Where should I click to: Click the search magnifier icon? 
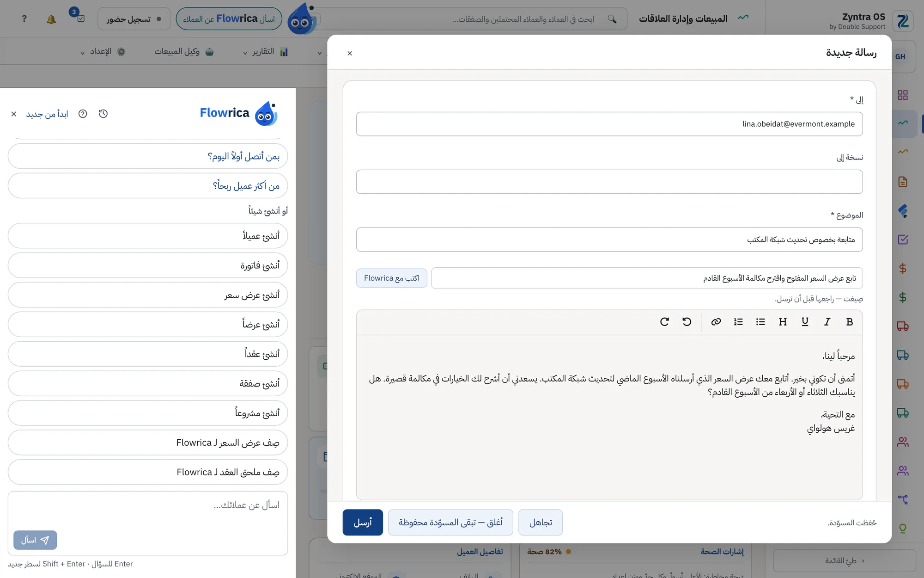tap(612, 19)
